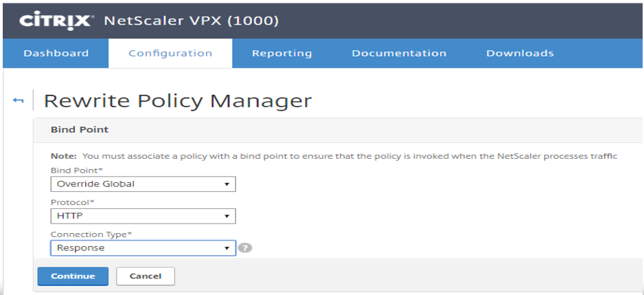Switch to the Dashboard tab

(x=56, y=54)
